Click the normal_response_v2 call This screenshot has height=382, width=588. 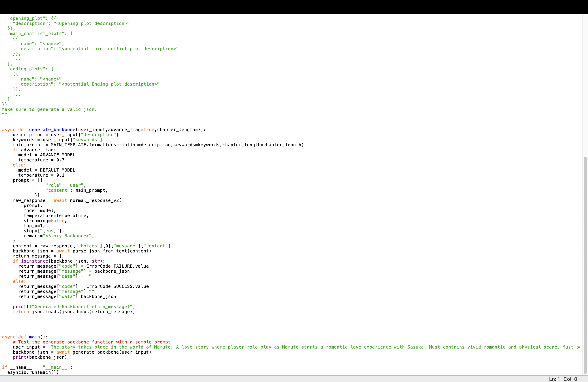click(96, 200)
